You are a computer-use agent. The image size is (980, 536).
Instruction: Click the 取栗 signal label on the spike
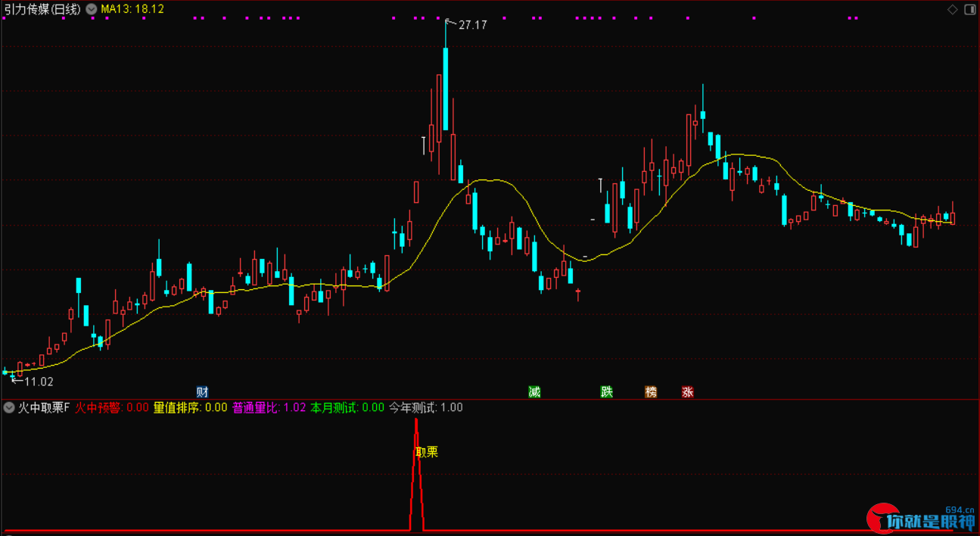(427, 452)
